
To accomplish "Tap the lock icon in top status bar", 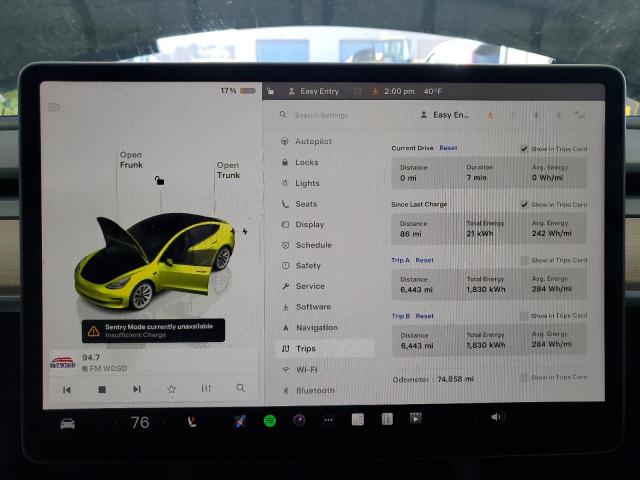I will pyautogui.click(x=271, y=91).
